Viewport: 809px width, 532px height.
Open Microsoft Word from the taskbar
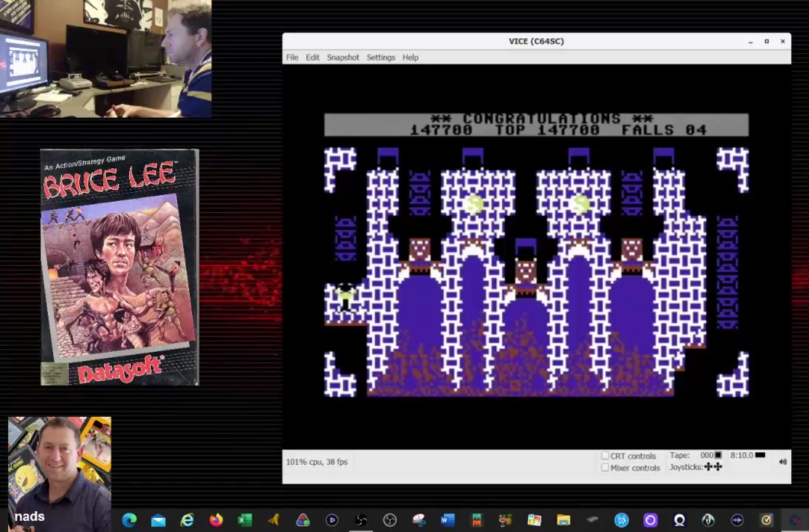click(x=447, y=520)
